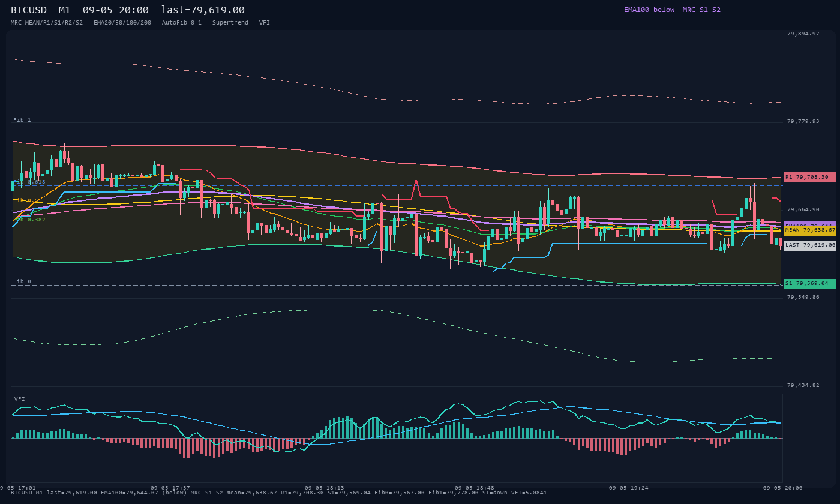Click the 79,434.82 price axis label

click(803, 385)
